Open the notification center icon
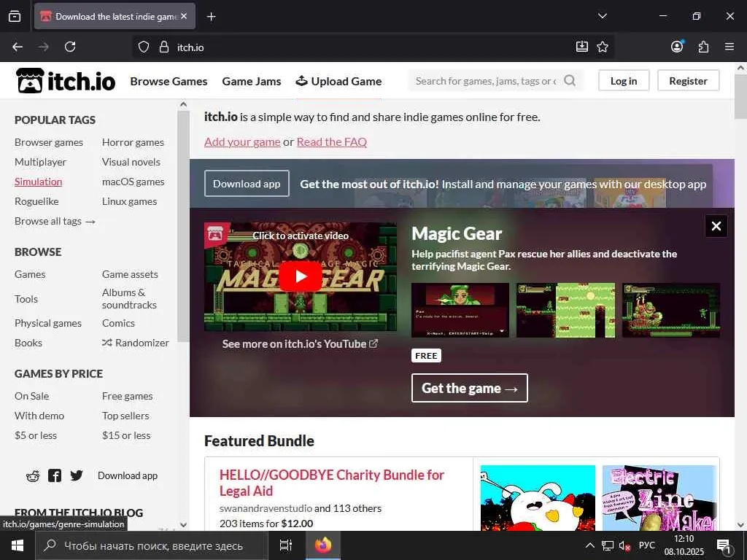 pos(724,546)
